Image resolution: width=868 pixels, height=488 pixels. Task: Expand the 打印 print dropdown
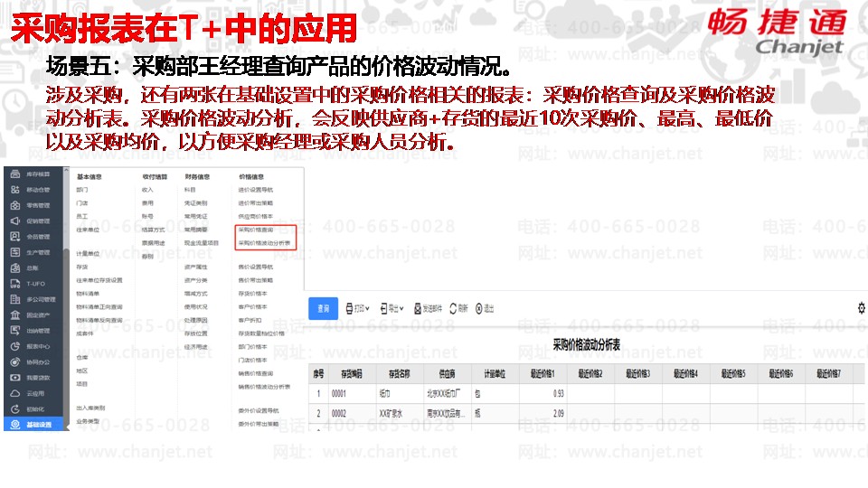(x=358, y=309)
